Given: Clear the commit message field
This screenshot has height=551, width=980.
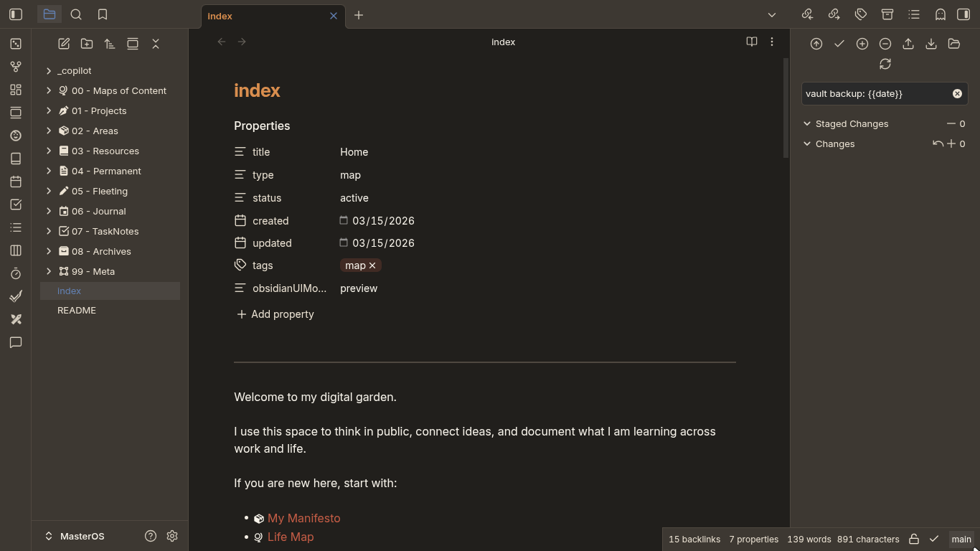Looking at the screenshot, I should point(957,93).
